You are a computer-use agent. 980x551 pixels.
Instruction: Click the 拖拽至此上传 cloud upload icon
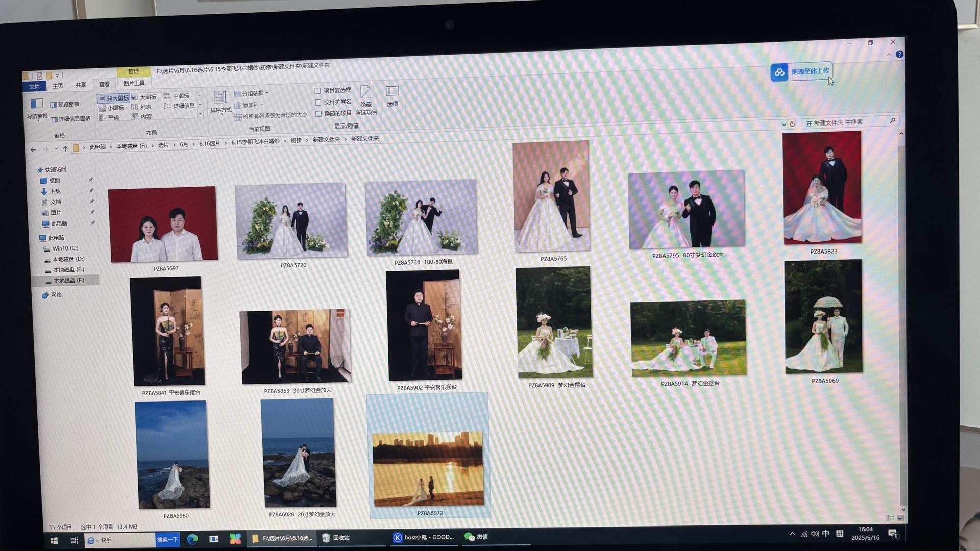pos(779,72)
